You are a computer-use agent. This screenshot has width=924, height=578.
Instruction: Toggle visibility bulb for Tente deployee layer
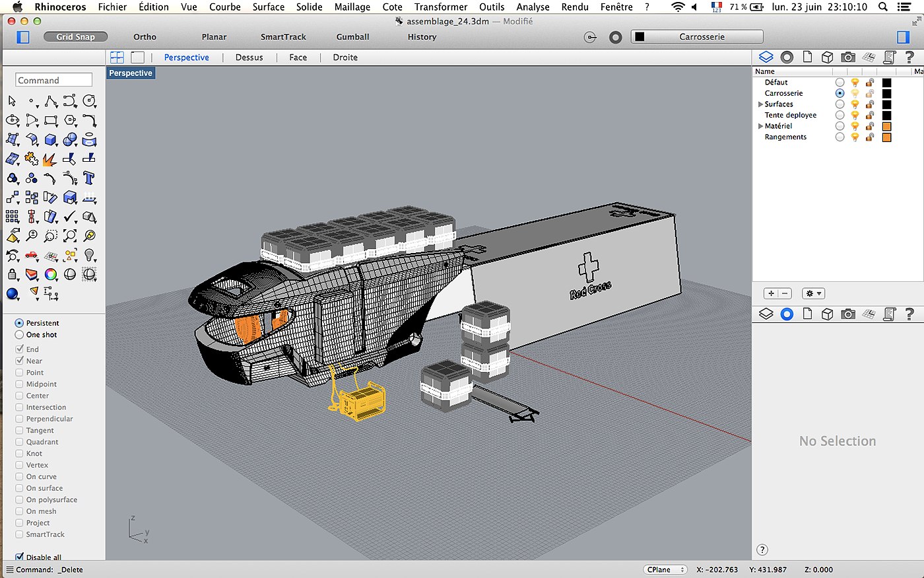tap(855, 115)
